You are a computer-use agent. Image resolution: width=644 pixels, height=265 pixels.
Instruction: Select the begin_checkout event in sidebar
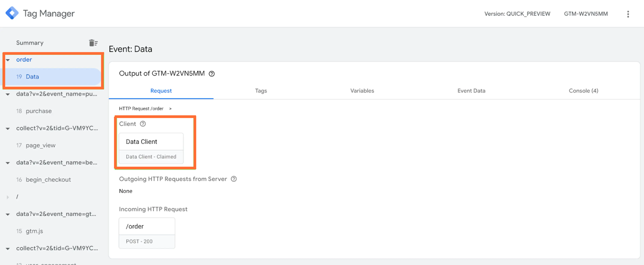coord(48,179)
